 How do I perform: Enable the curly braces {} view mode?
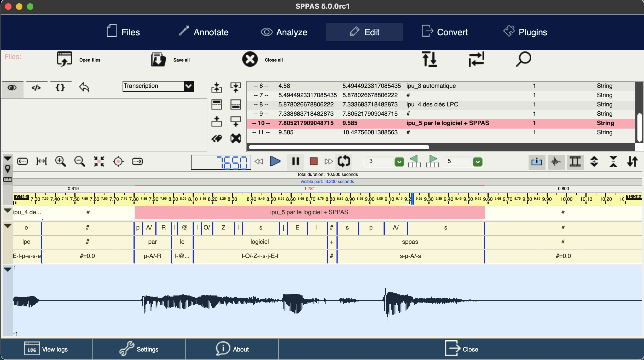[x=60, y=88]
